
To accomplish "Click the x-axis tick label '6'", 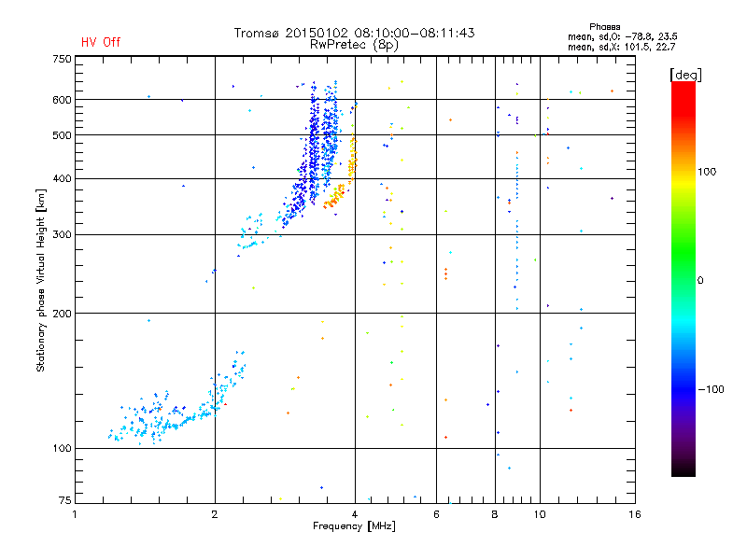I will click(x=436, y=514).
